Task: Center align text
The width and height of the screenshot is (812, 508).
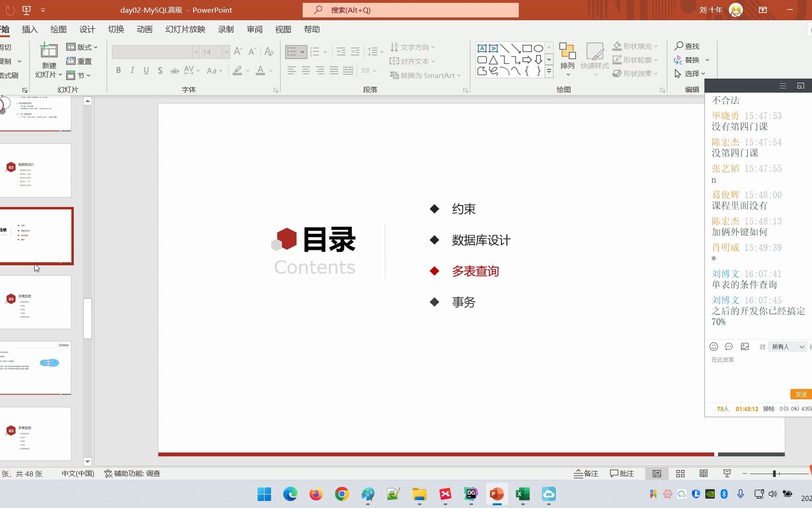Action: click(x=306, y=71)
